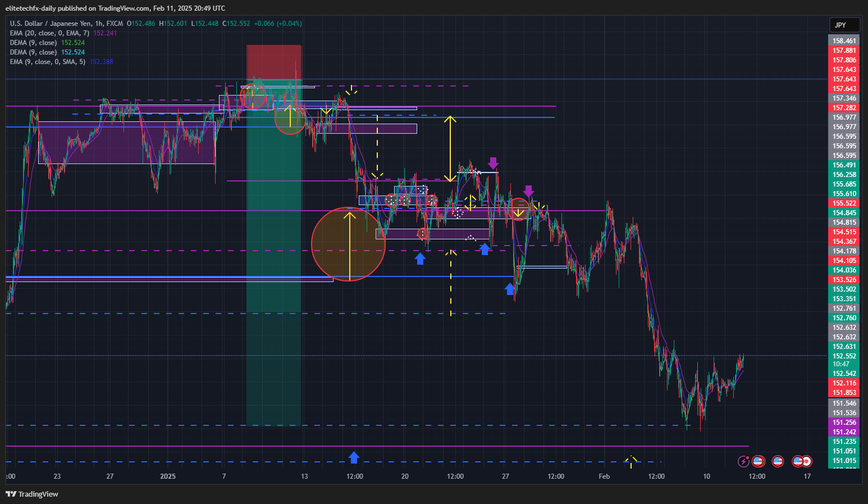Select the 'EMA (20, close, 0, EMA, 7)' indicator legend
This screenshot has width=868, height=504.
click(49, 33)
